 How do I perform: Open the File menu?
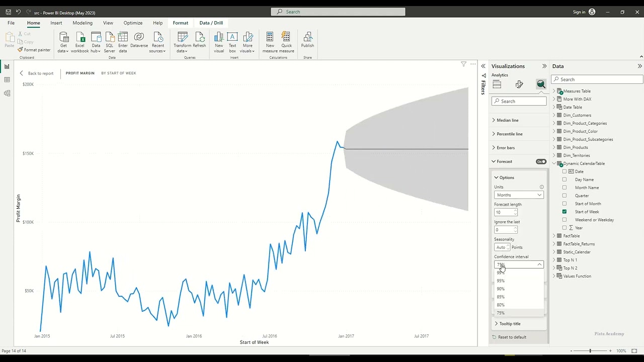coord(11,23)
